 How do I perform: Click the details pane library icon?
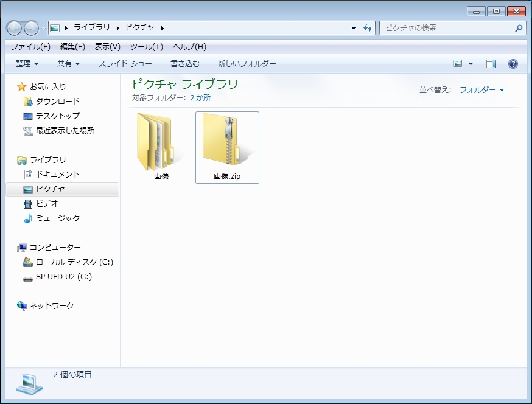(x=29, y=385)
